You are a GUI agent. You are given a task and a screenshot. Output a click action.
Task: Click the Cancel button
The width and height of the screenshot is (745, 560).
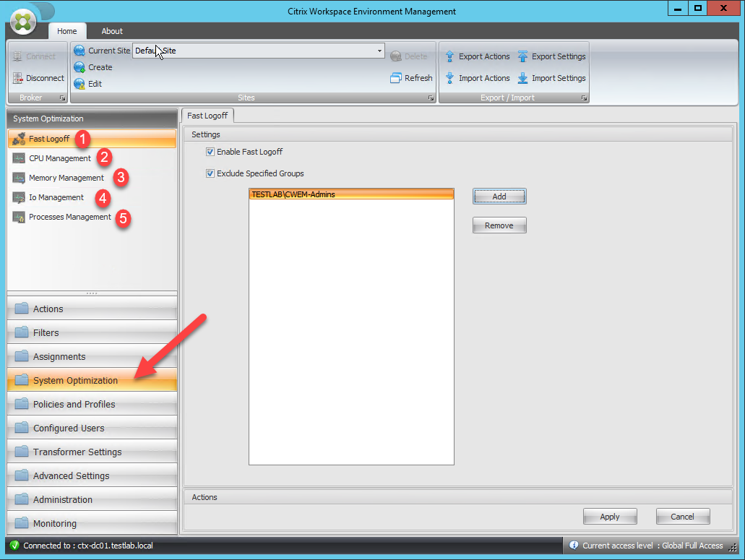click(x=683, y=517)
